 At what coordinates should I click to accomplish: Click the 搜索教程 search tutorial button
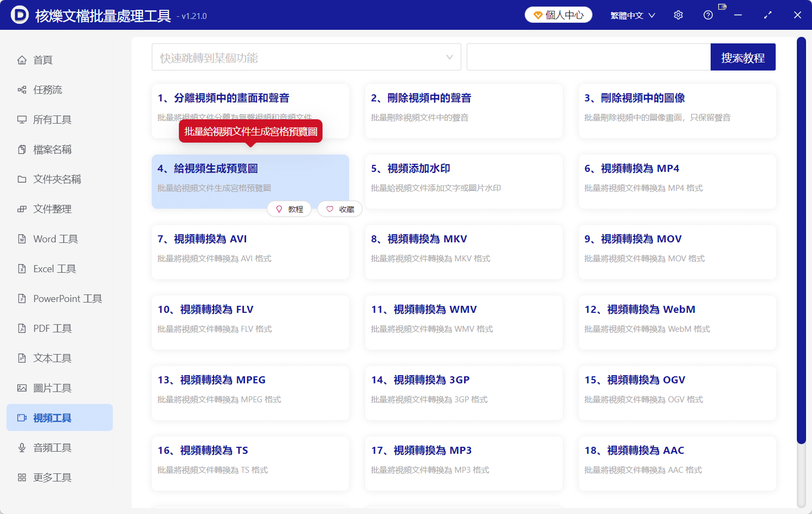(743, 57)
